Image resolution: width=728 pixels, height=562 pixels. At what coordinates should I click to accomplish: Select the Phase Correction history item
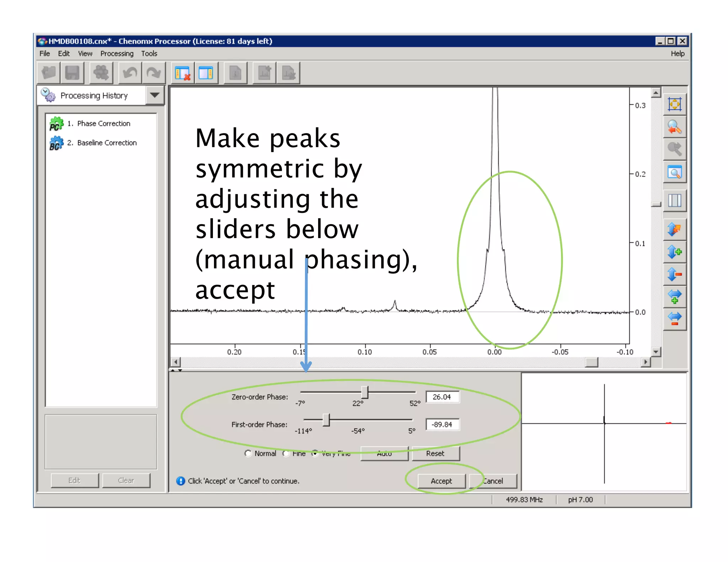101,124
